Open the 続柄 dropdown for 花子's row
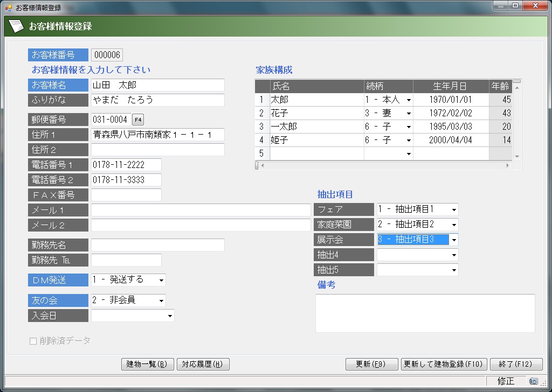This screenshot has height=392, width=552. tap(408, 114)
